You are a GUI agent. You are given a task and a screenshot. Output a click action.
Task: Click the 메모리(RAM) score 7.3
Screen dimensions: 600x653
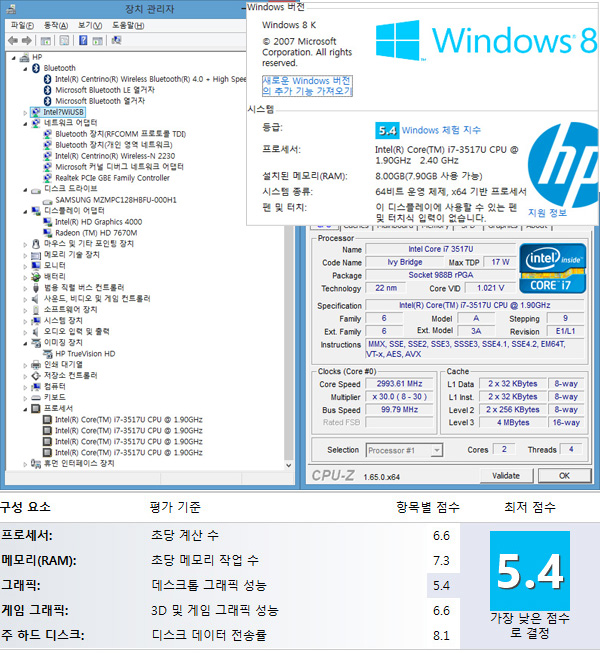(441, 561)
